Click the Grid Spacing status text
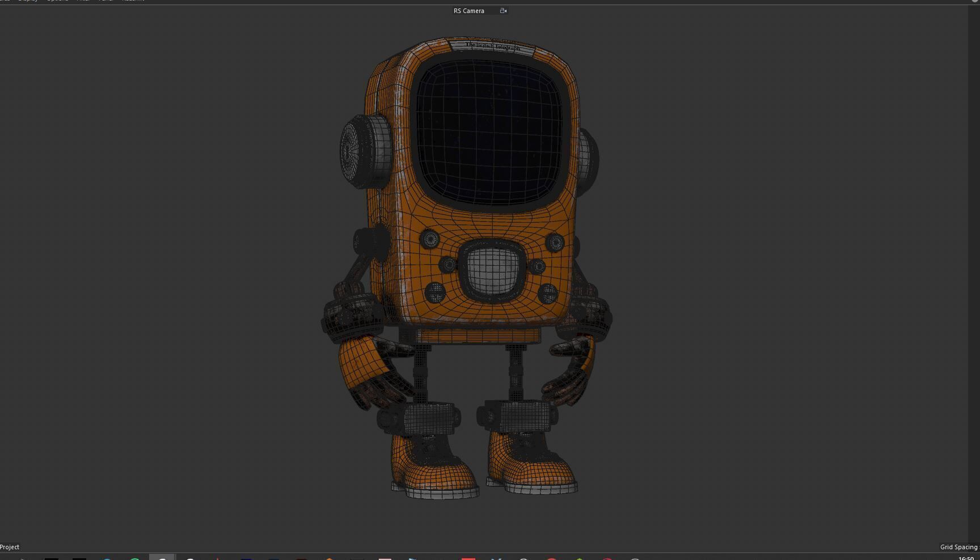980x560 pixels. (959, 547)
